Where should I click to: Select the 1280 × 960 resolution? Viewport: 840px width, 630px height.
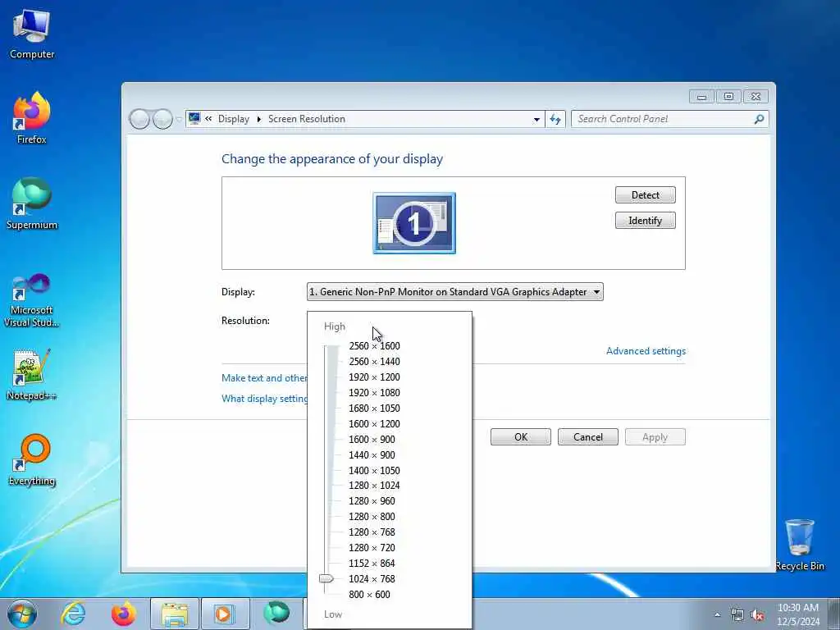pos(372,501)
